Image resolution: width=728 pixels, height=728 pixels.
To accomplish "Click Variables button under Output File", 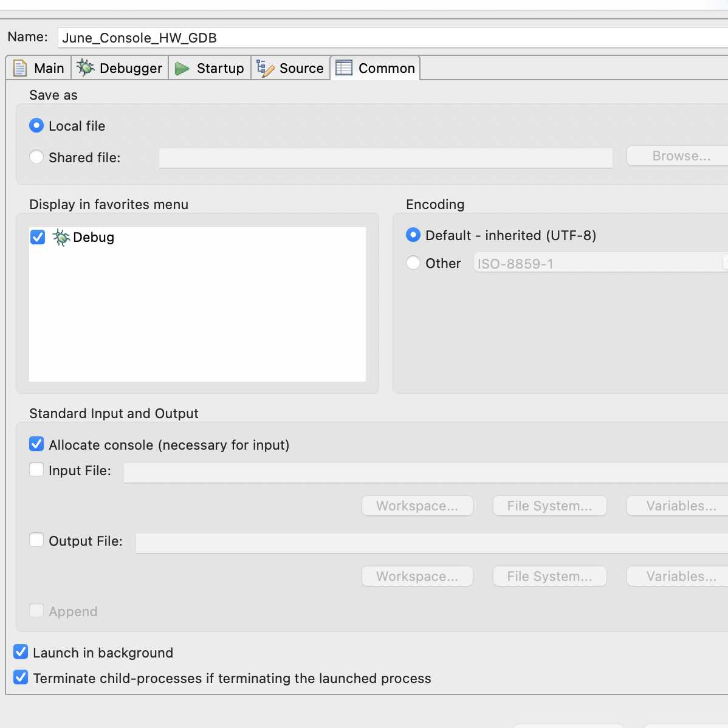I will pos(678,576).
